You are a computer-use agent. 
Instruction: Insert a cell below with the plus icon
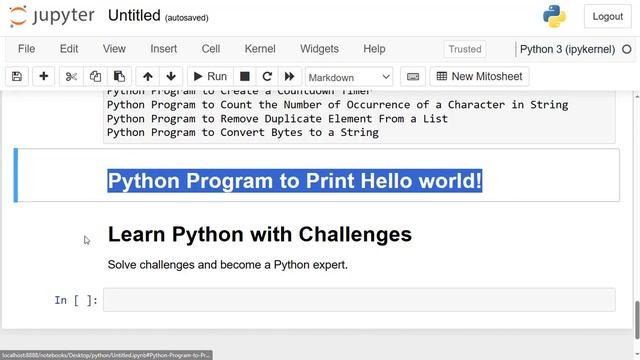43,76
